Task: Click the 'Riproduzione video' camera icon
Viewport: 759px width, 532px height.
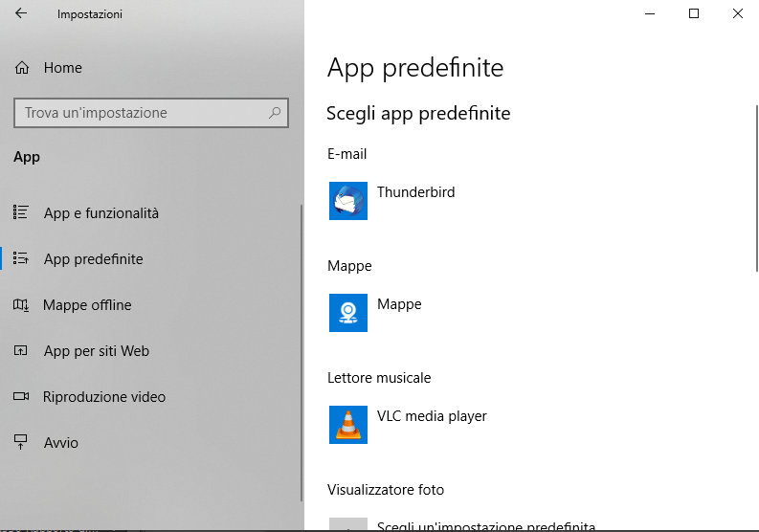Action: click(x=21, y=396)
